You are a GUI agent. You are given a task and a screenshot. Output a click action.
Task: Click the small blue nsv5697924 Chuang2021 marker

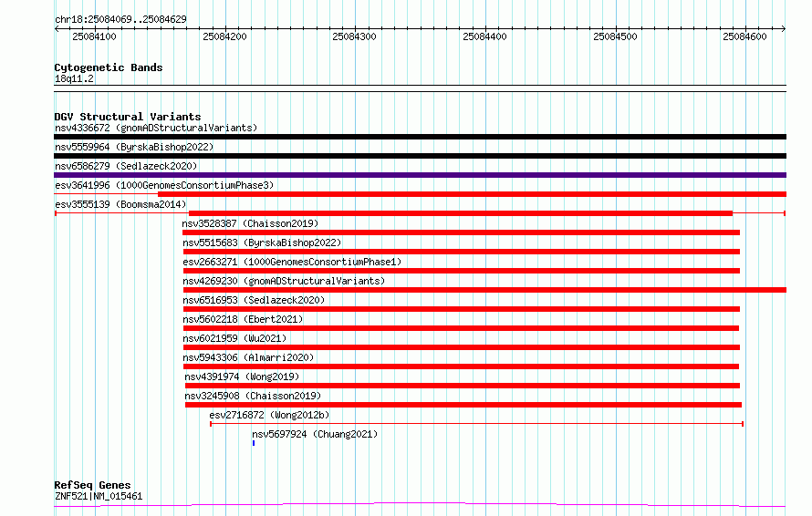(x=254, y=443)
